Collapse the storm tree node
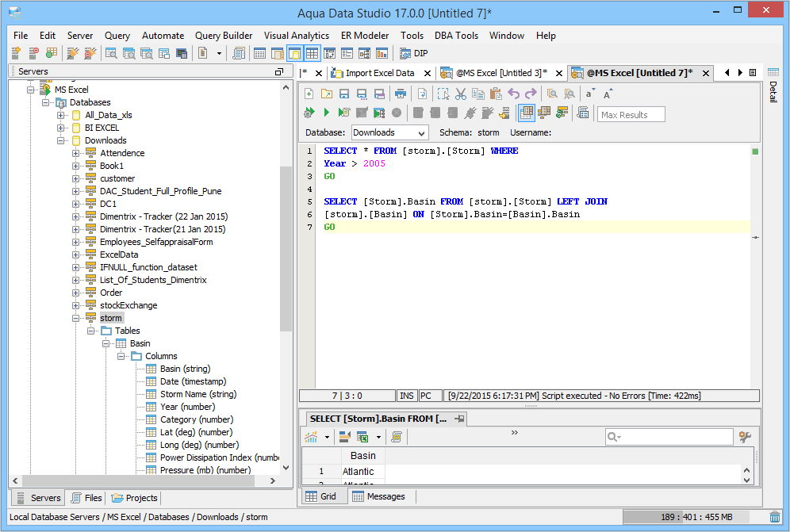Image resolution: width=790 pixels, height=532 pixels. click(x=76, y=318)
